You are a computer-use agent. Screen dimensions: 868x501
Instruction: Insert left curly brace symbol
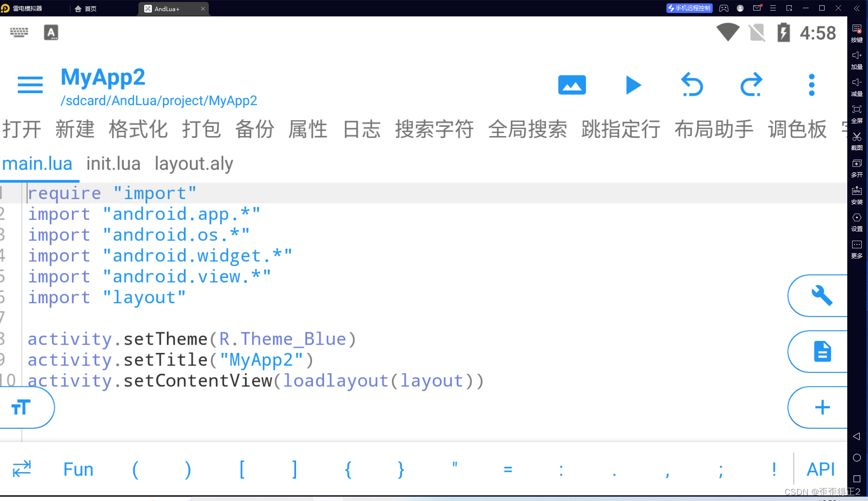tap(348, 469)
